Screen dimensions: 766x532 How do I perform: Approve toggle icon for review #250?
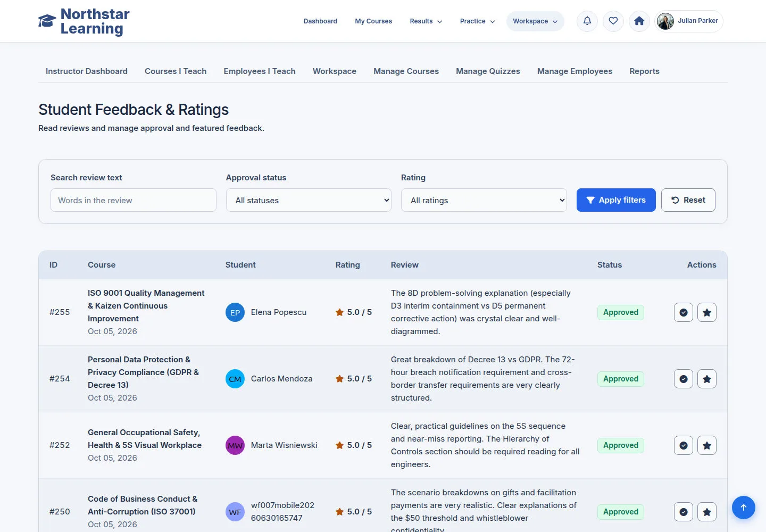point(684,512)
